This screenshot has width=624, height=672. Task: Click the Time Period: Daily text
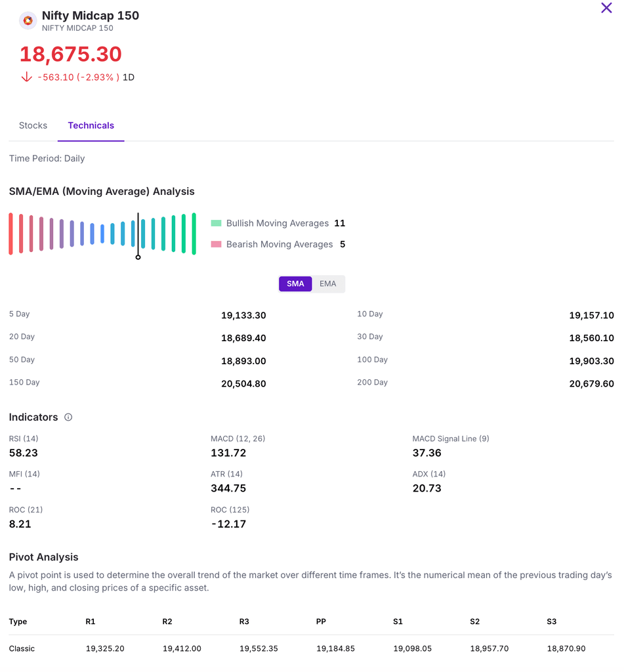47,158
